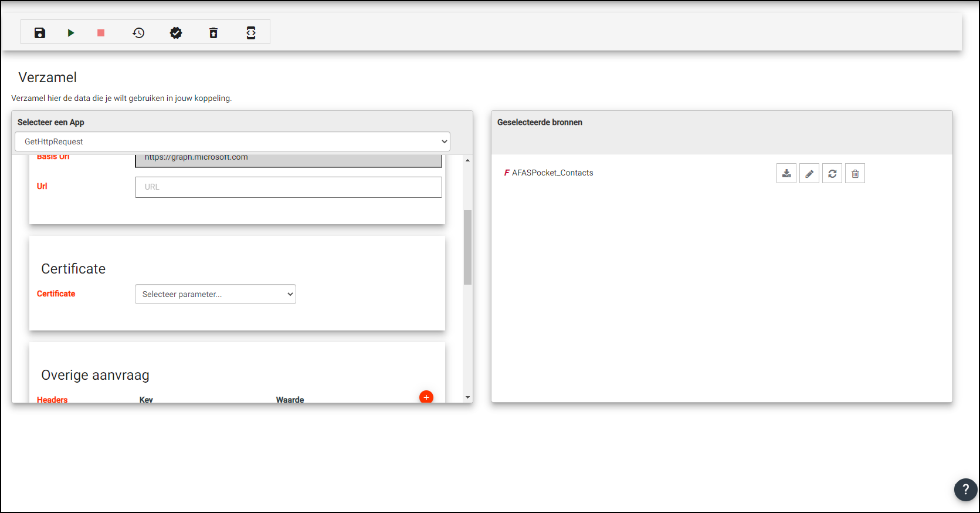Screen dimensions: 980x513
Task: Edit AFASPocket_Contacts with pencil icon
Action: (809, 174)
